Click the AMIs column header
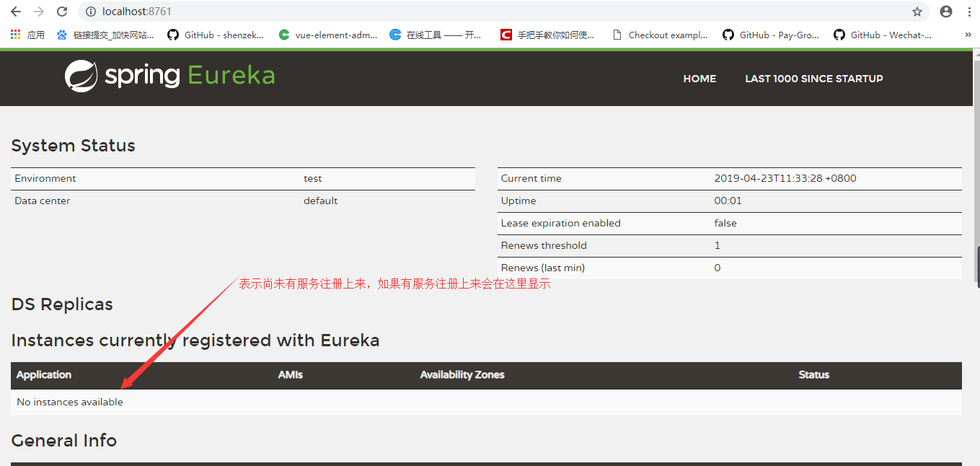Image resolution: width=980 pixels, height=466 pixels. [x=291, y=374]
